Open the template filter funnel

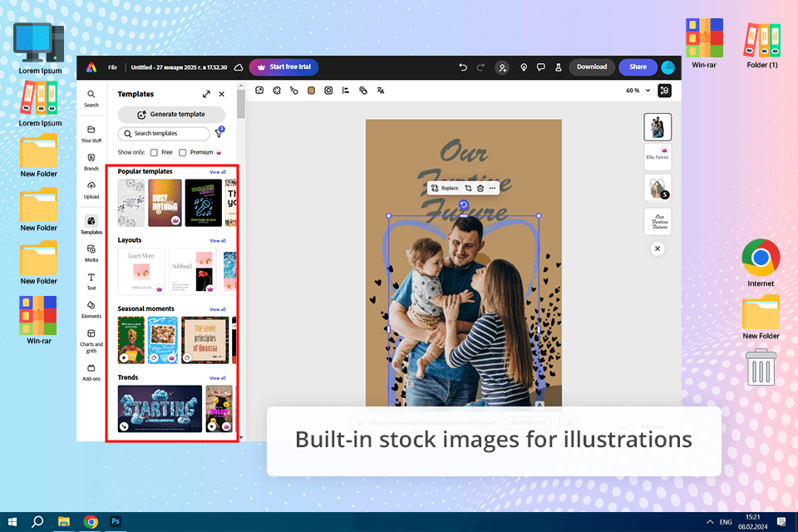[x=220, y=133]
